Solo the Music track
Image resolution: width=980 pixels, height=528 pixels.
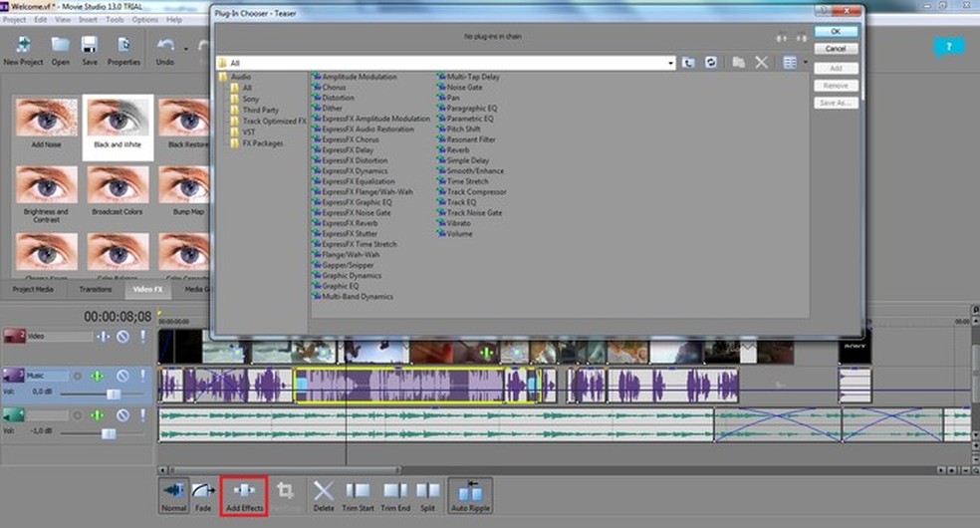point(142,377)
